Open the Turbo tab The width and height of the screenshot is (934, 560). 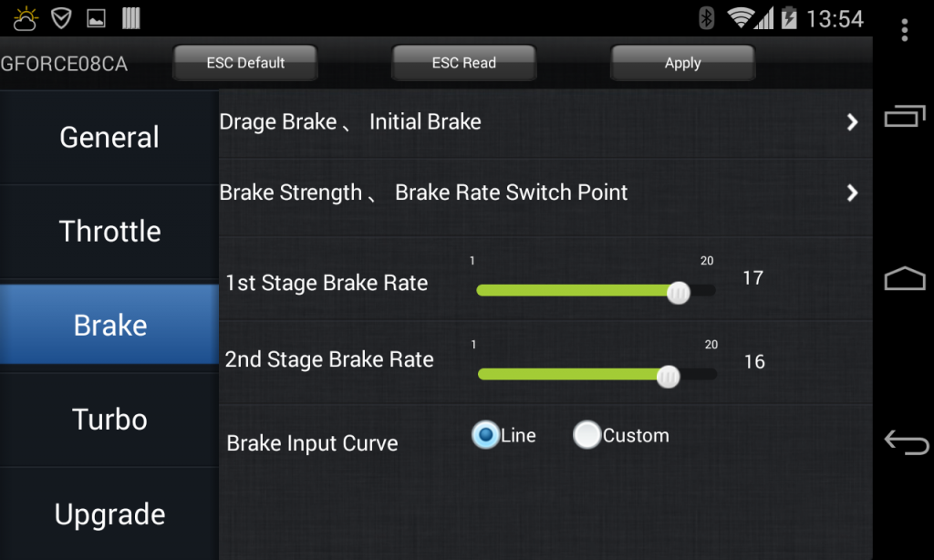[109, 420]
